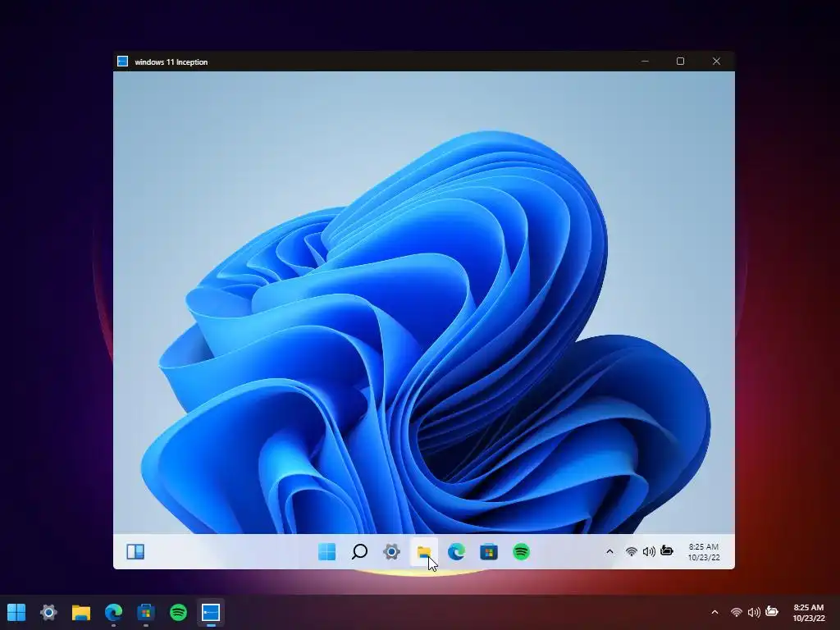Maximize the windows 11 Inception window

pos(680,61)
